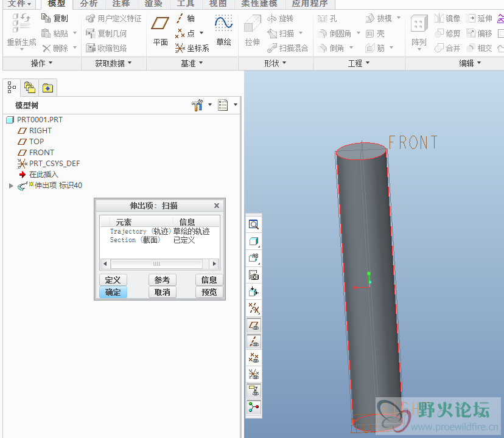This screenshot has height=438, width=504.
Task: Switch to the 视图 ribbon tab
Action: coord(218,4)
